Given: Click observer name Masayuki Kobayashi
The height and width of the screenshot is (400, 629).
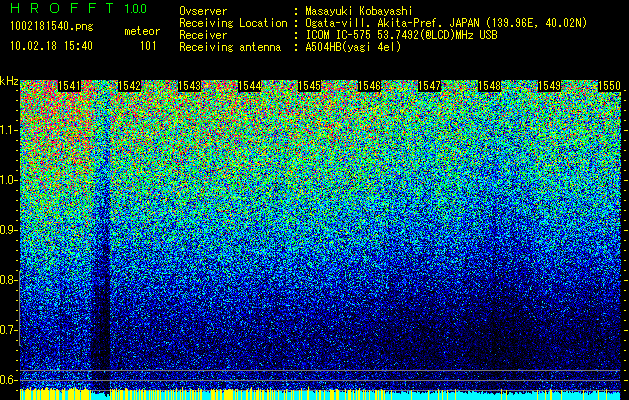Looking at the screenshot, I should coord(358,11).
